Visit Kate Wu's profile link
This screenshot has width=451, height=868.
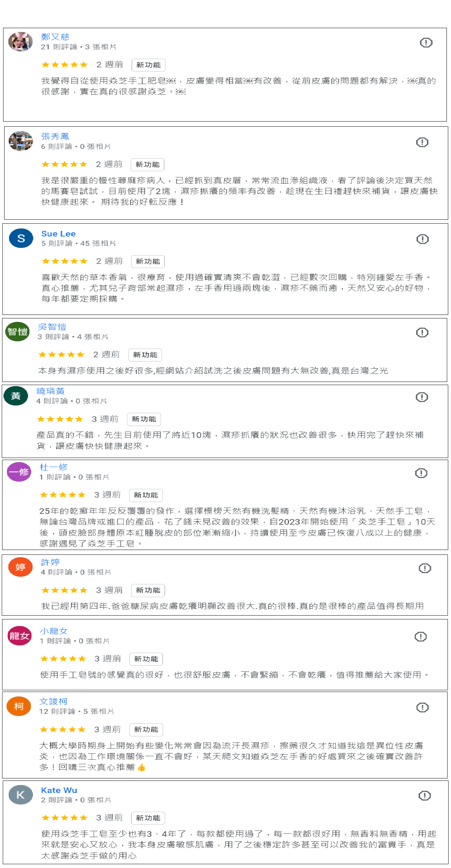pos(59,791)
